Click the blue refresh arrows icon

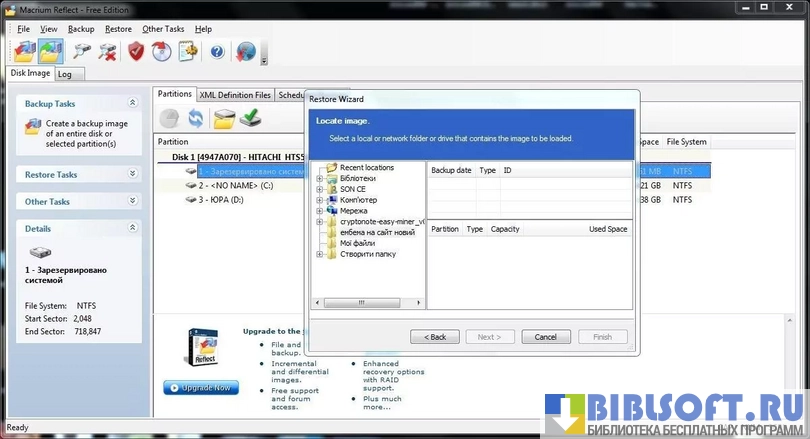pyautogui.click(x=196, y=119)
